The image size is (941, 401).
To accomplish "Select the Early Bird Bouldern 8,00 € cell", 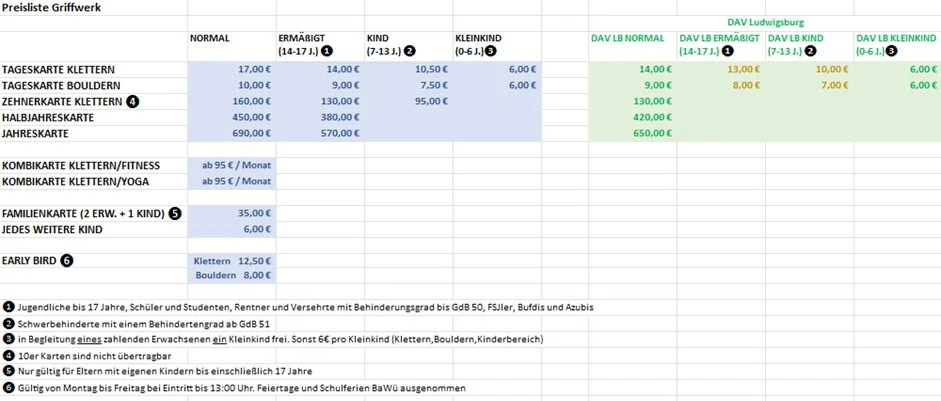I will coord(232,276).
